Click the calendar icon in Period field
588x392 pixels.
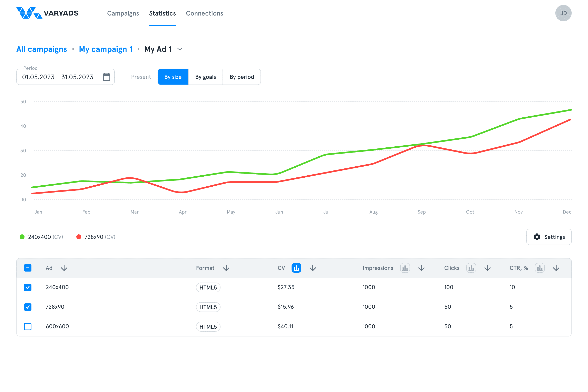(x=107, y=77)
